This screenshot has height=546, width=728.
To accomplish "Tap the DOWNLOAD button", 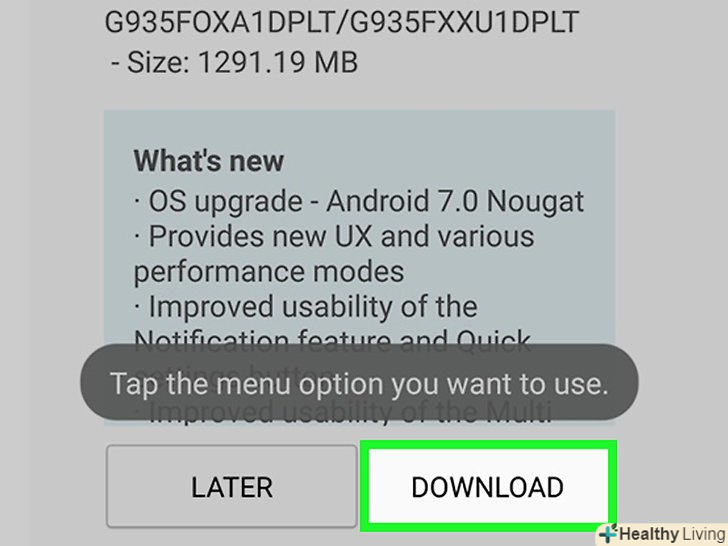I will (488, 486).
